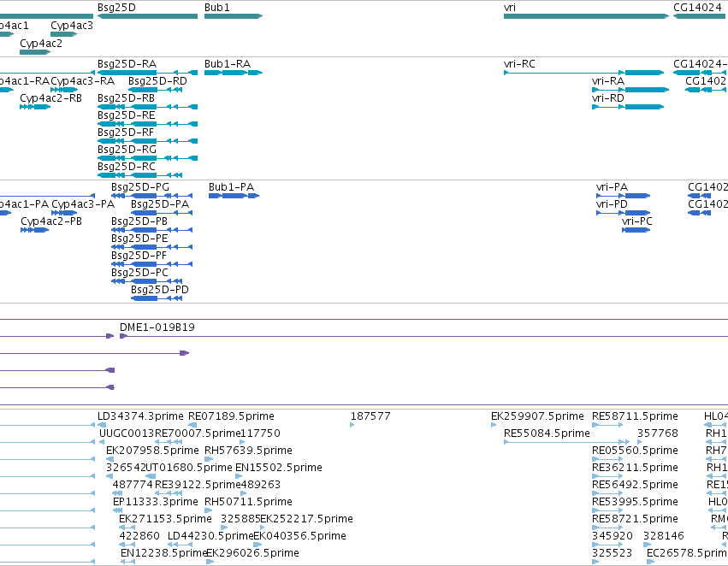Select the vri-RA transcript
728x566 pixels.
pos(630,90)
